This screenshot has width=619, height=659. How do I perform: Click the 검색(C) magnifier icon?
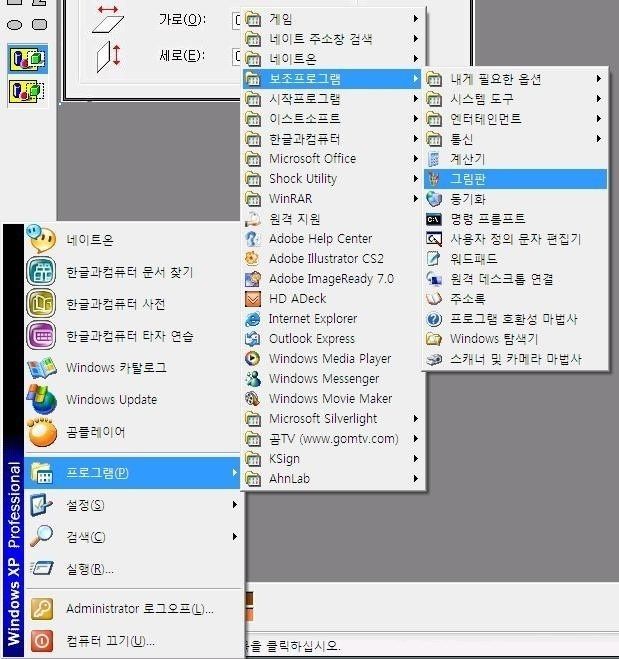click(x=41, y=536)
